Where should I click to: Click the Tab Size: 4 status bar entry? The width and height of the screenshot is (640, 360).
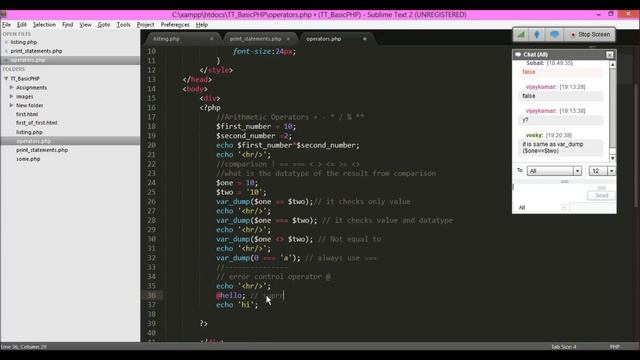pyautogui.click(x=564, y=347)
